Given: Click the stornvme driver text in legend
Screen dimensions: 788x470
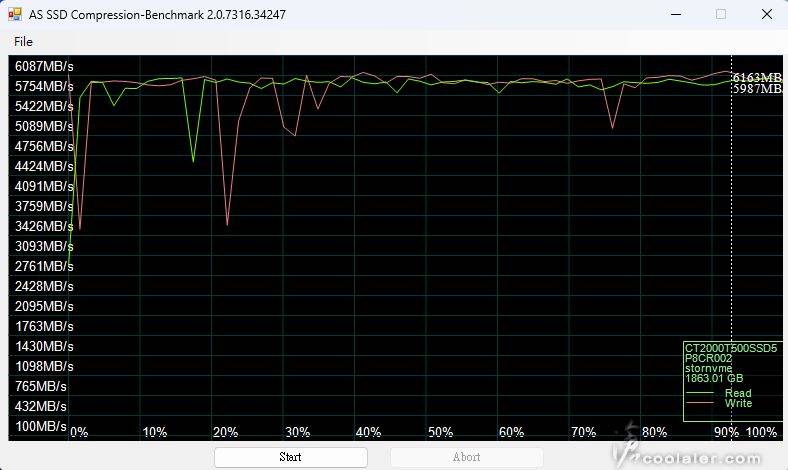Looking at the screenshot, I should [708, 368].
